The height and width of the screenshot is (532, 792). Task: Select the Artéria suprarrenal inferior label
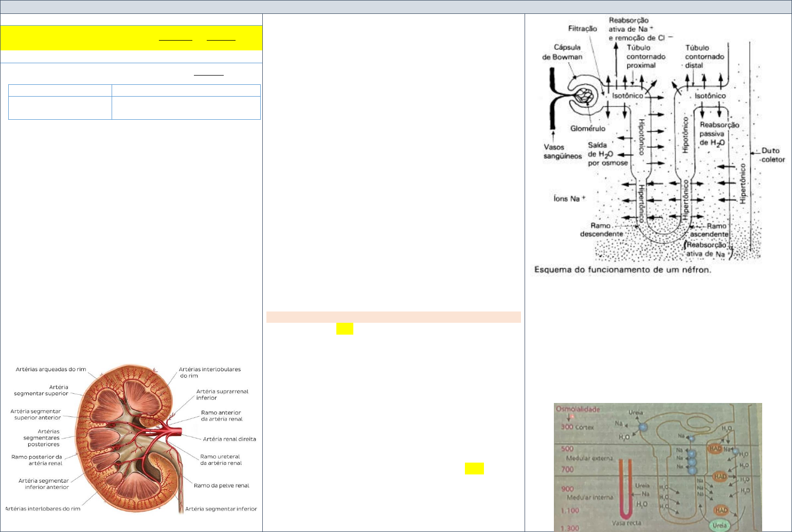222,394
